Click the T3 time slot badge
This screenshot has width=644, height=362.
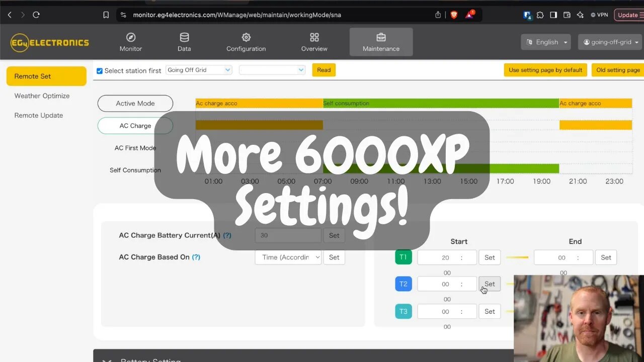coord(404,311)
